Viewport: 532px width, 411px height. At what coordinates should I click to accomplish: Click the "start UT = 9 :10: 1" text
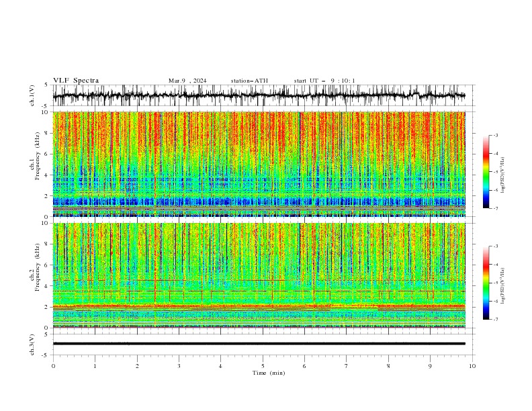click(x=324, y=81)
